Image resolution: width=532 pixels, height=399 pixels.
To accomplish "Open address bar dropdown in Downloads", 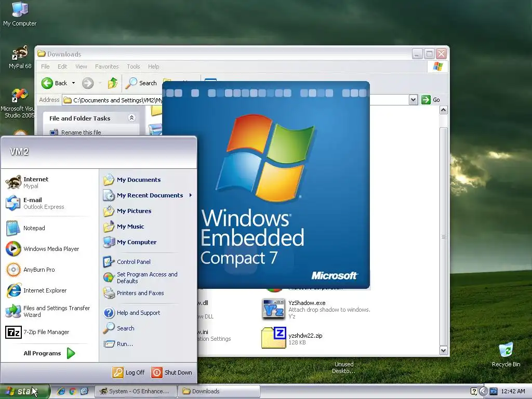I will [413, 100].
